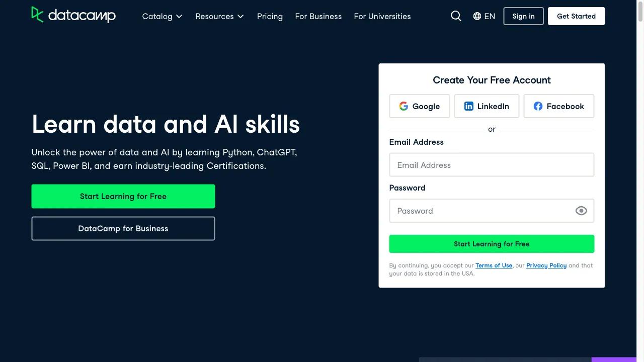Open the Terms of Use link

point(494,265)
